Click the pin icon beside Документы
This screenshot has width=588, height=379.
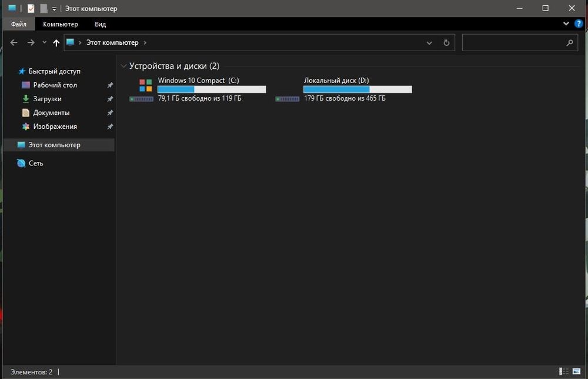pos(110,113)
